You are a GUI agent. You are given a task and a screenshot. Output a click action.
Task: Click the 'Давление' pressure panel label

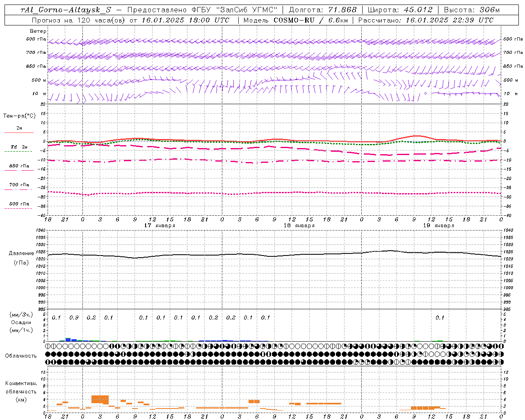point(21,253)
